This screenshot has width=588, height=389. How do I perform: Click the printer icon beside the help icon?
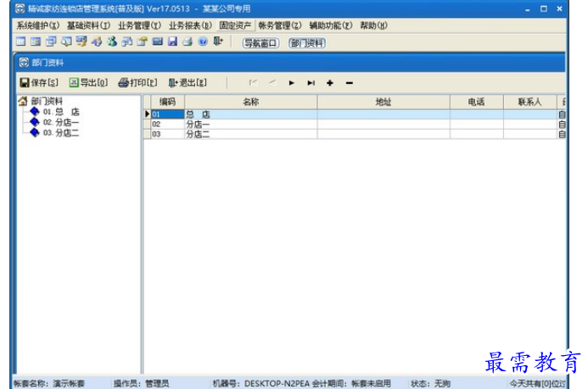(x=188, y=42)
